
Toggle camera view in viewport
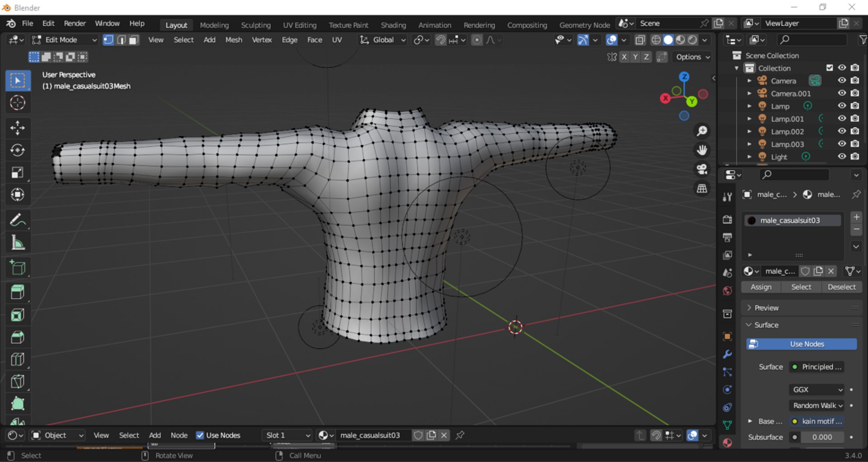(702, 169)
